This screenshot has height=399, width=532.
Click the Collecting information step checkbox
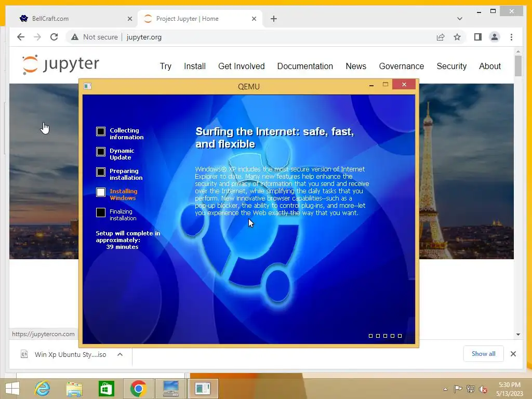click(101, 131)
